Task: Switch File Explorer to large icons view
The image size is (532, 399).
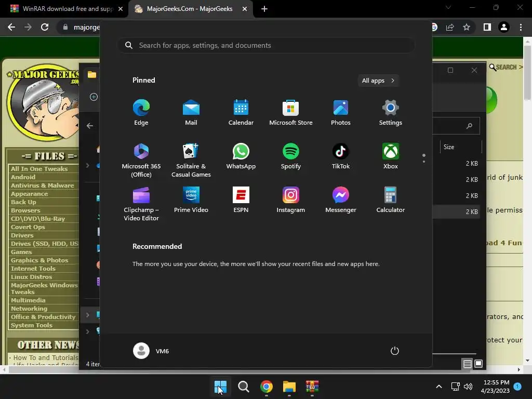Action: (478, 364)
